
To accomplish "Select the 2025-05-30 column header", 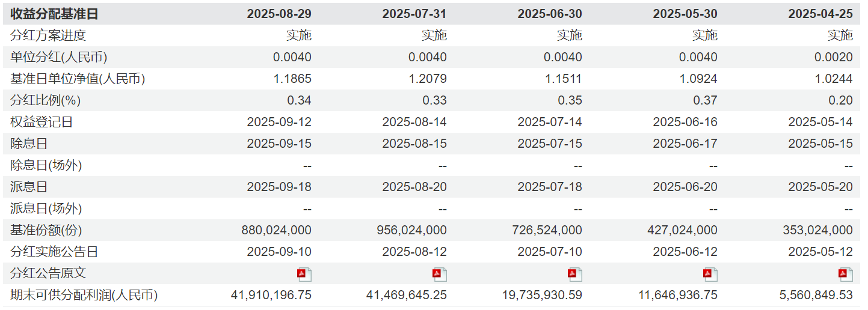I will [685, 14].
